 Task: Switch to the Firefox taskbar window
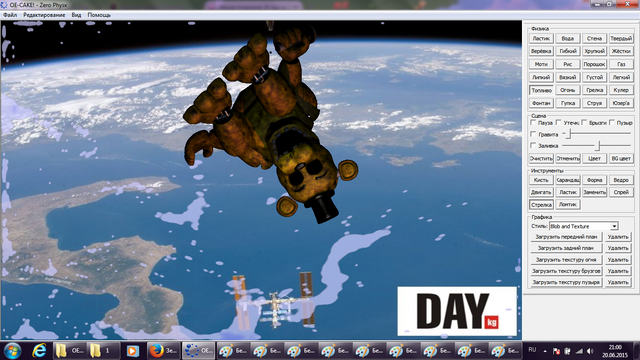(162, 351)
